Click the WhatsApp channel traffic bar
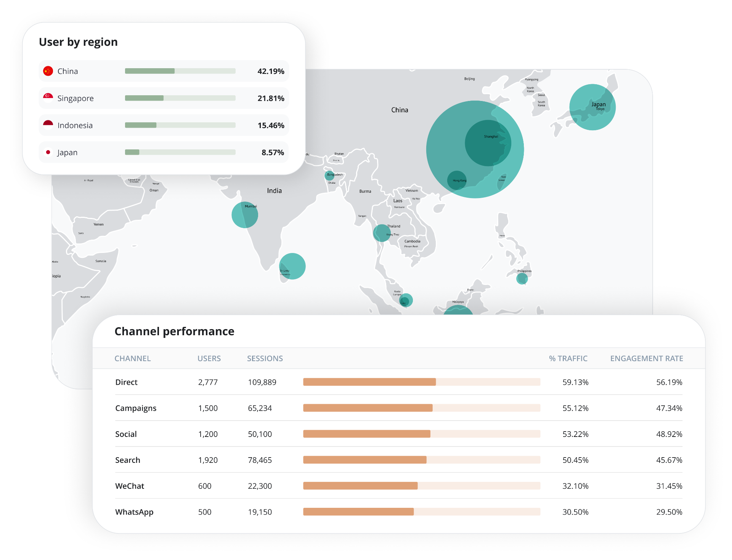The height and width of the screenshot is (560, 732). [x=422, y=511]
